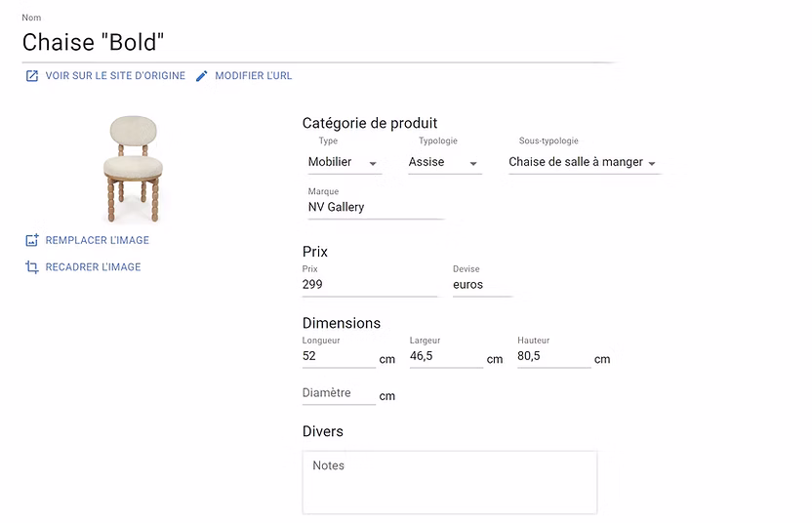This screenshot has width=812, height=523.
Task: Focus the Prix field showing 299
Action: click(369, 285)
